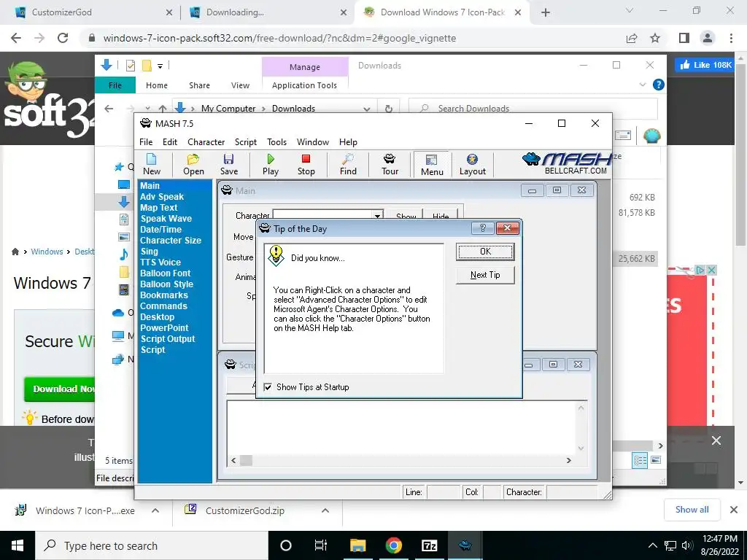This screenshot has width=747, height=560.
Task: Expand options for Windows 7 Icon-P....exe download
Action: tap(155, 510)
